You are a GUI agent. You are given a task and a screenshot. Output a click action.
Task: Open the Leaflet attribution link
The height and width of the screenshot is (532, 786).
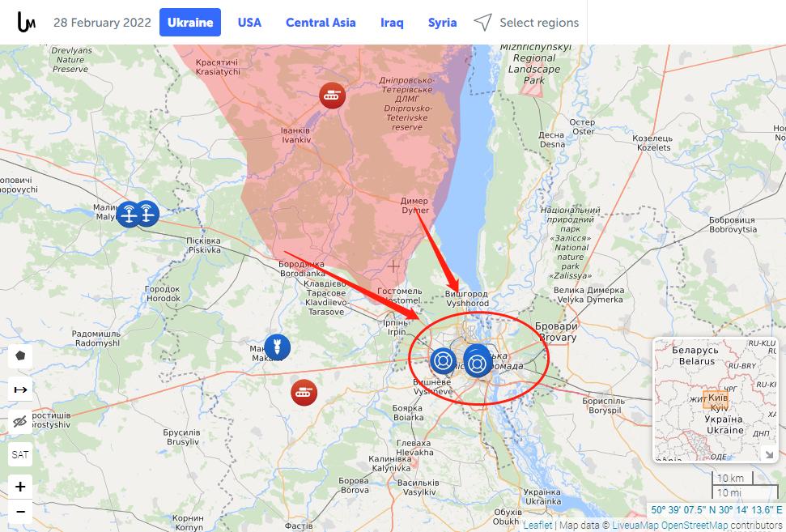[x=537, y=525]
